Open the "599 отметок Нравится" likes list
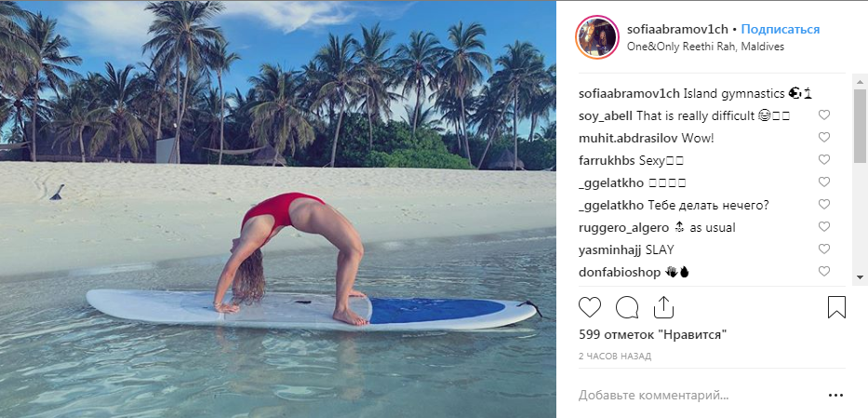Image resolution: width=868 pixels, height=418 pixels. tap(651, 333)
